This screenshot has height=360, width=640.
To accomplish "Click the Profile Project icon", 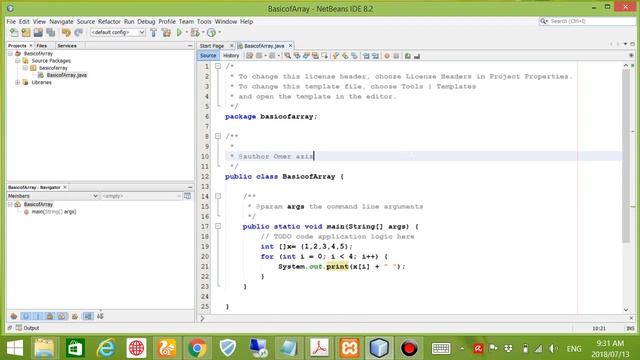I will (211, 32).
